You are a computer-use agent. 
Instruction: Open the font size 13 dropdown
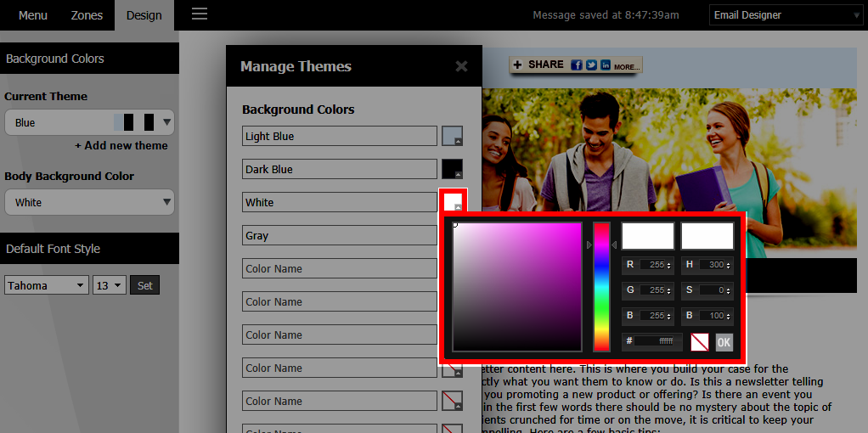(110, 286)
